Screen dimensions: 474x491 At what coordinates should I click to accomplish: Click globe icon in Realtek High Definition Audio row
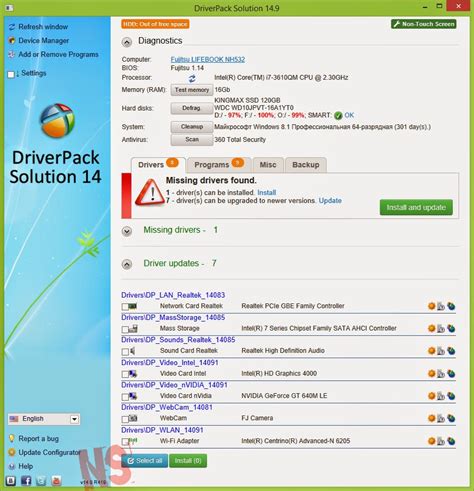[451, 351]
